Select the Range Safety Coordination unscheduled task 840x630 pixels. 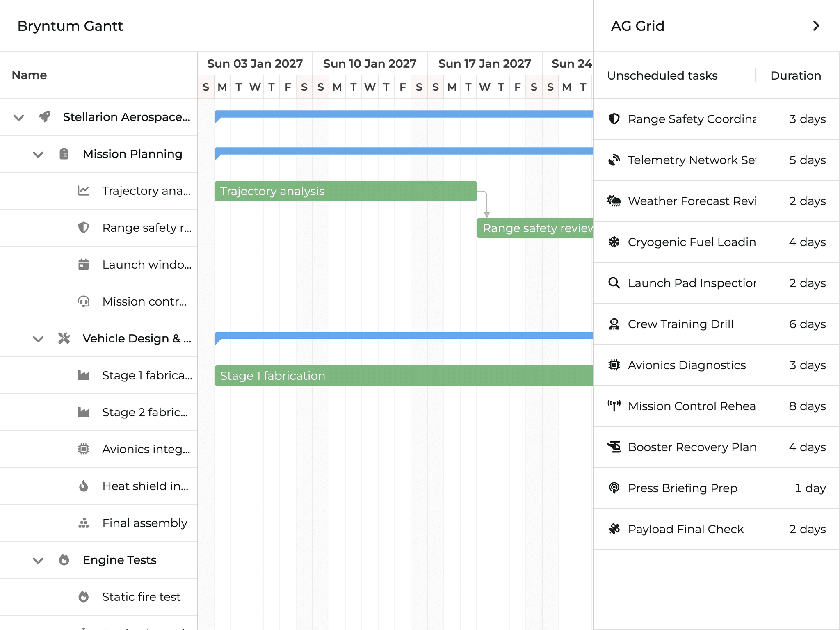pos(716,119)
